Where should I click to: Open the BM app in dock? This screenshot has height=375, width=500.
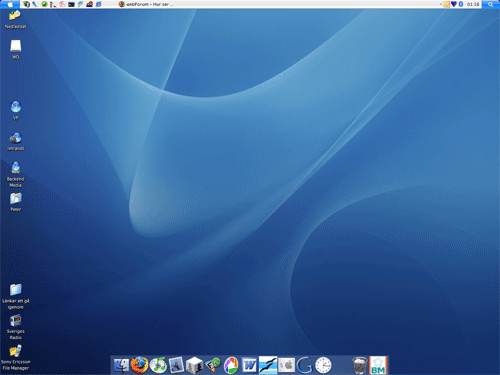(x=378, y=365)
